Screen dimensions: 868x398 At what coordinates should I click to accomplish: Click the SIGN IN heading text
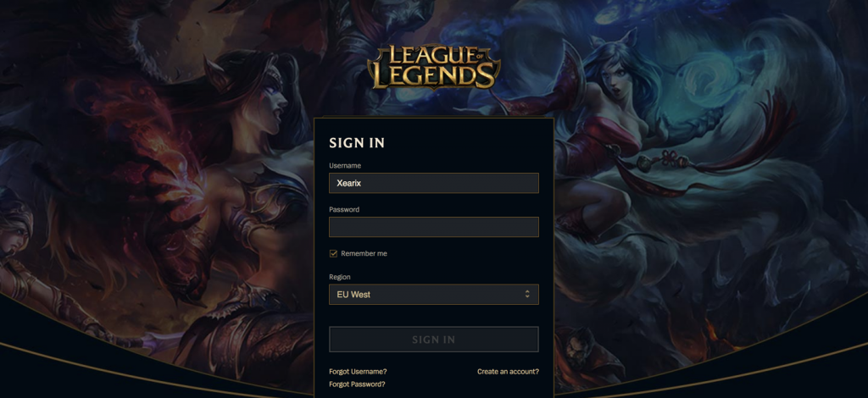coord(357,143)
